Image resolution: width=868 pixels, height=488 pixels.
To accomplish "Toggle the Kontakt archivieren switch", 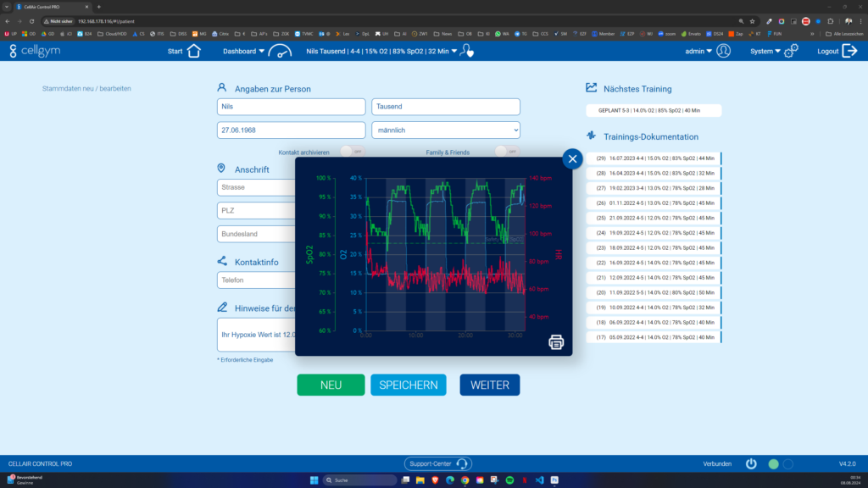I will pyautogui.click(x=351, y=152).
